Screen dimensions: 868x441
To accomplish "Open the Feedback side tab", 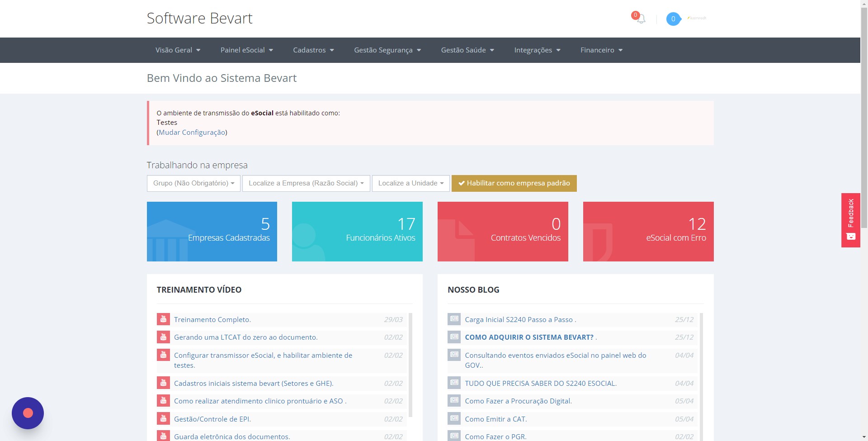I will [x=850, y=220].
